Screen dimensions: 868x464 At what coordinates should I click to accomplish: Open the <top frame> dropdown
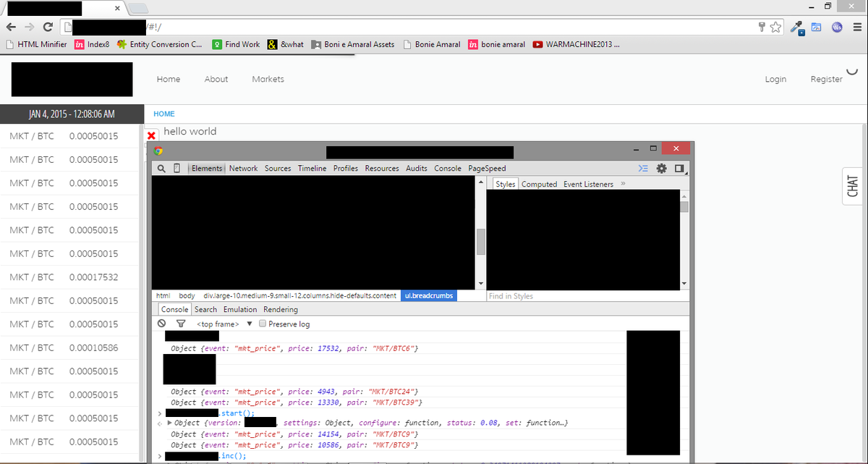225,324
